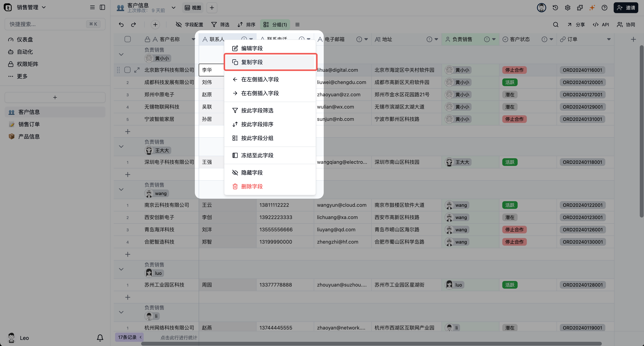Collapse the 王大大 sales group
This screenshot has width=644, height=346.
(121, 146)
